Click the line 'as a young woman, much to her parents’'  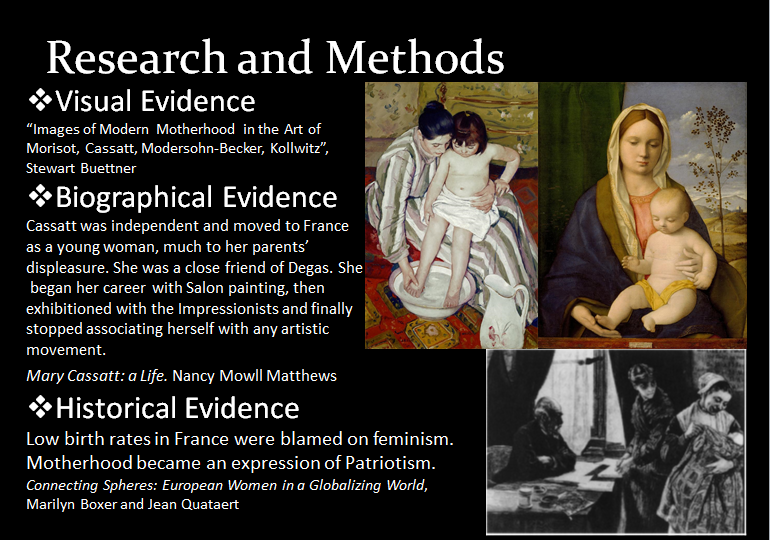point(167,246)
